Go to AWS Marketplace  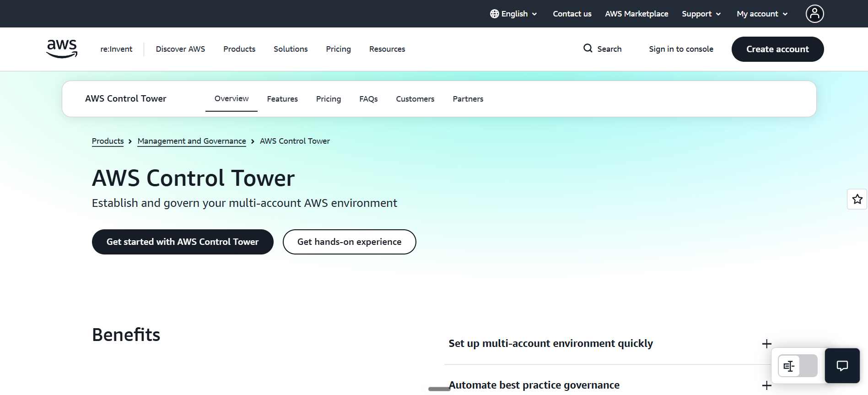pos(636,14)
